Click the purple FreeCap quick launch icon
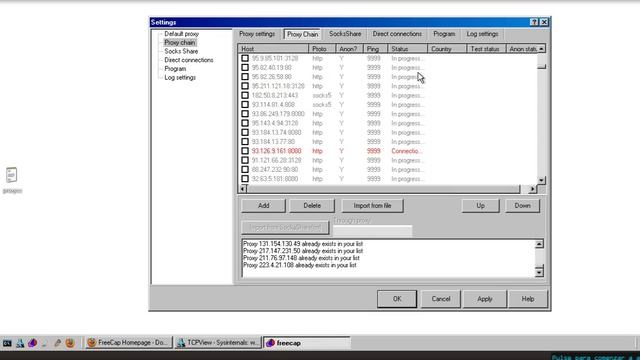This screenshot has width=640, height=360. tap(32, 343)
